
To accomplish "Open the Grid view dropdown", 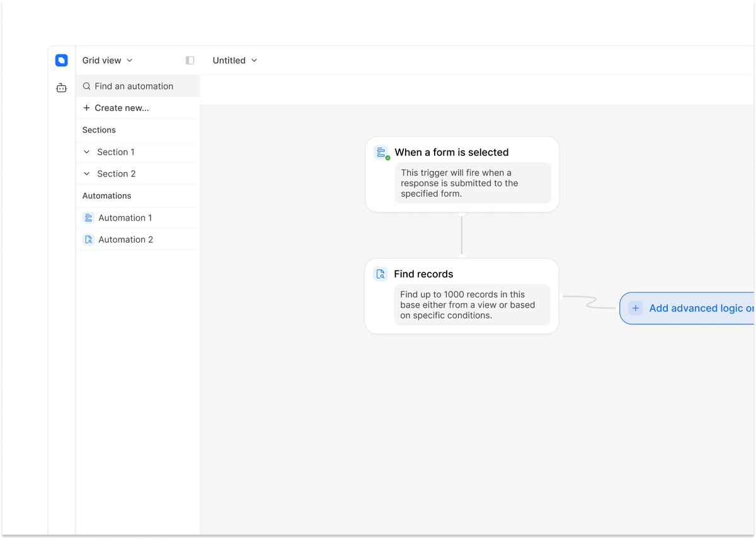I will tap(108, 61).
